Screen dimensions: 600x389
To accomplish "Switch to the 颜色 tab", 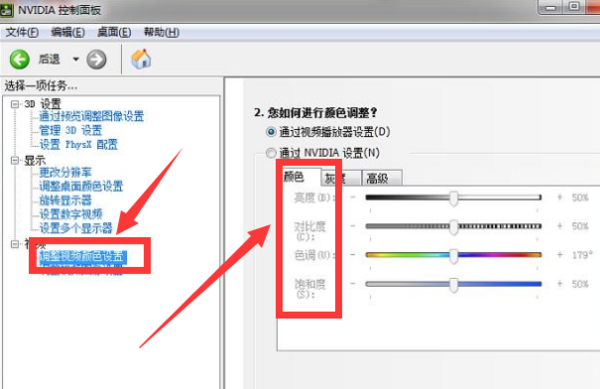I will click(x=299, y=177).
